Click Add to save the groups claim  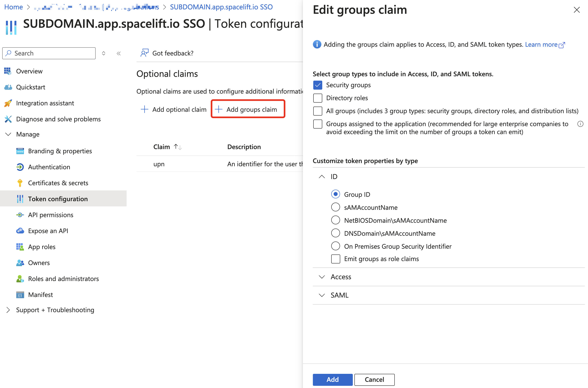coord(332,380)
